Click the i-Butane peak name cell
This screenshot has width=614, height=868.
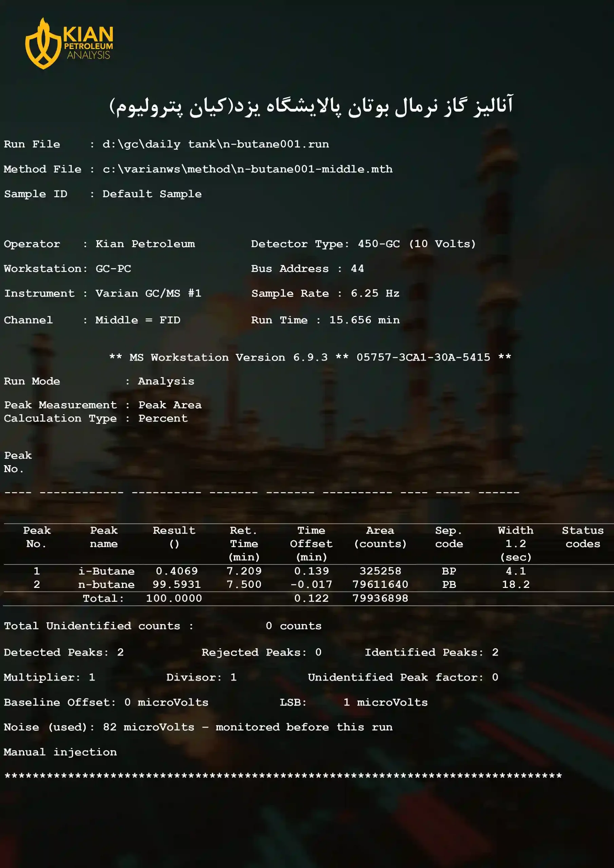106,571
